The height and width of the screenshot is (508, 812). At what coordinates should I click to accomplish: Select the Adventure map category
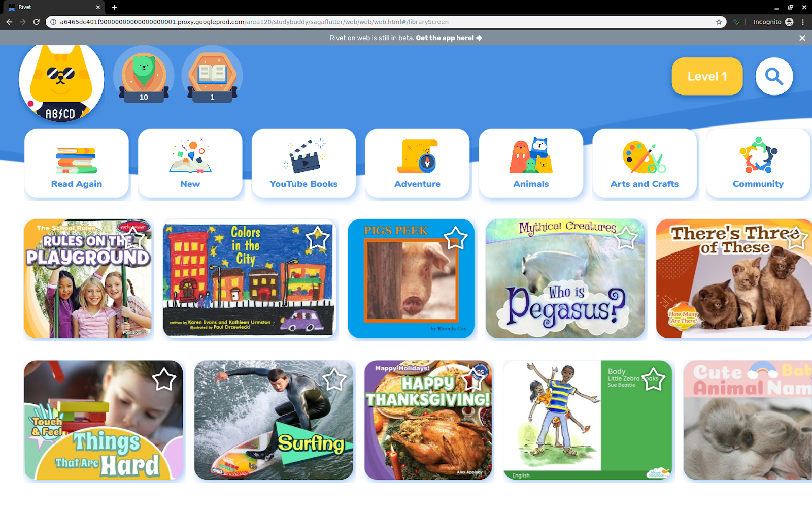417,163
